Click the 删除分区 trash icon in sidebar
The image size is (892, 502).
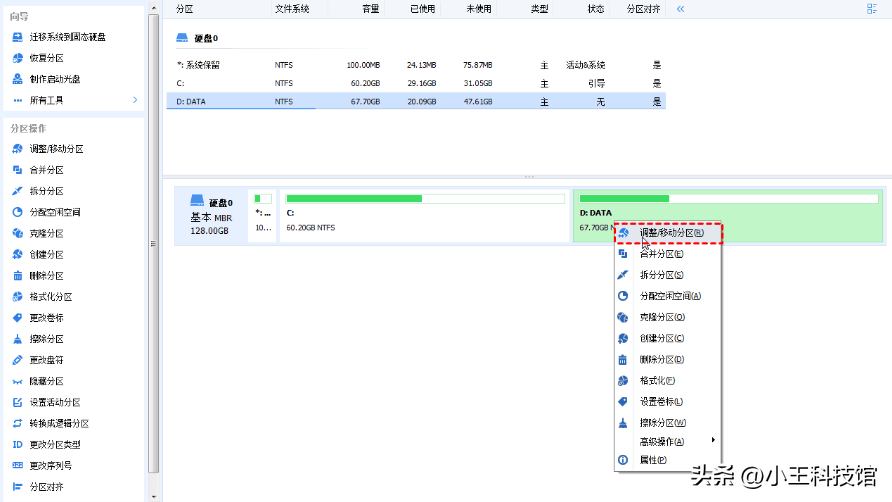coord(18,276)
